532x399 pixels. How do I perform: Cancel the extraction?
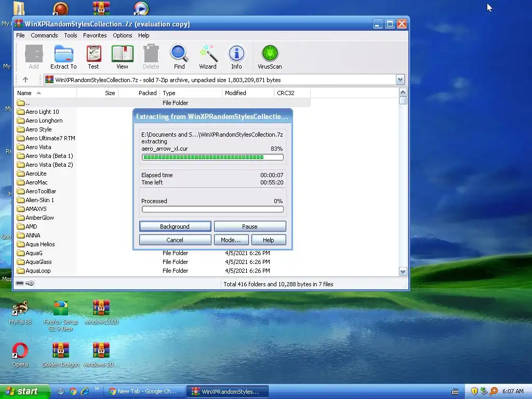click(x=175, y=240)
